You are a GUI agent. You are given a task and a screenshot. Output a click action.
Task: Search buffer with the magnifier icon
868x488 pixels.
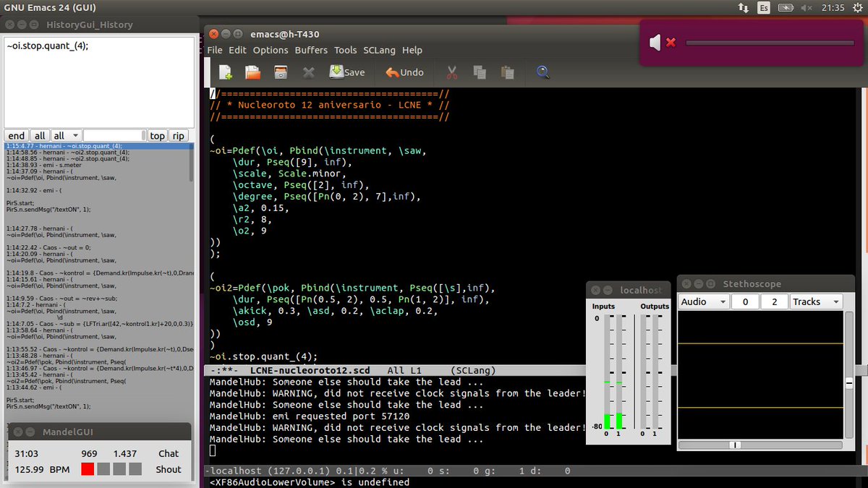[x=543, y=72]
